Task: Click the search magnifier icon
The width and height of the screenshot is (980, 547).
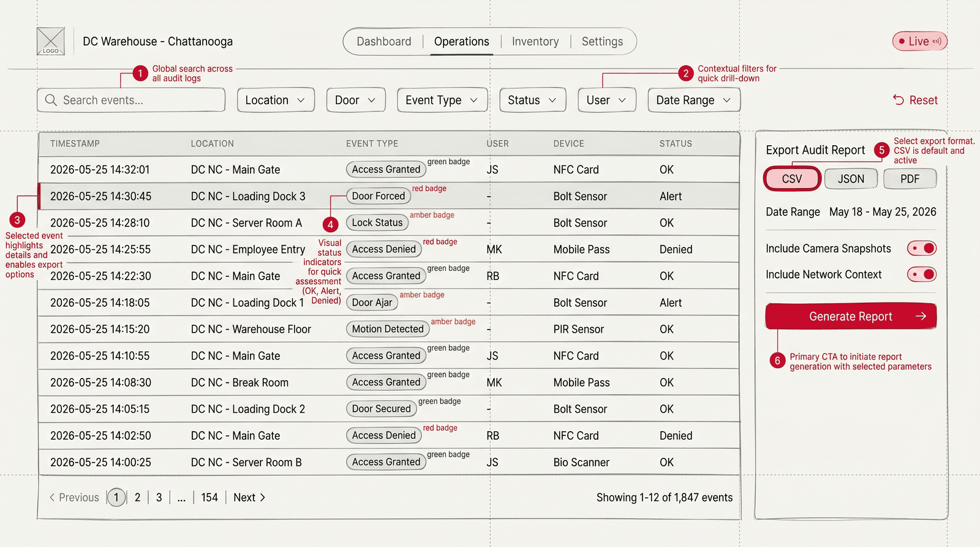Action: pyautogui.click(x=51, y=100)
